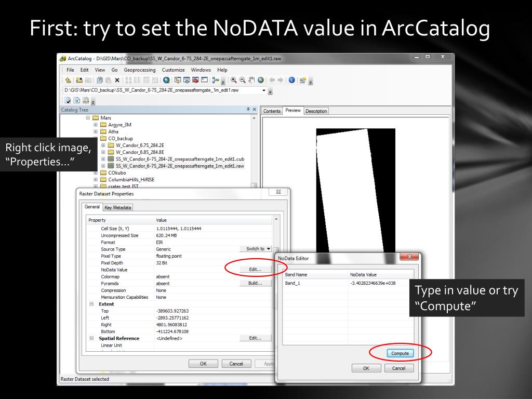Open the location path dropdown
The image size is (532, 399).
click(263, 90)
